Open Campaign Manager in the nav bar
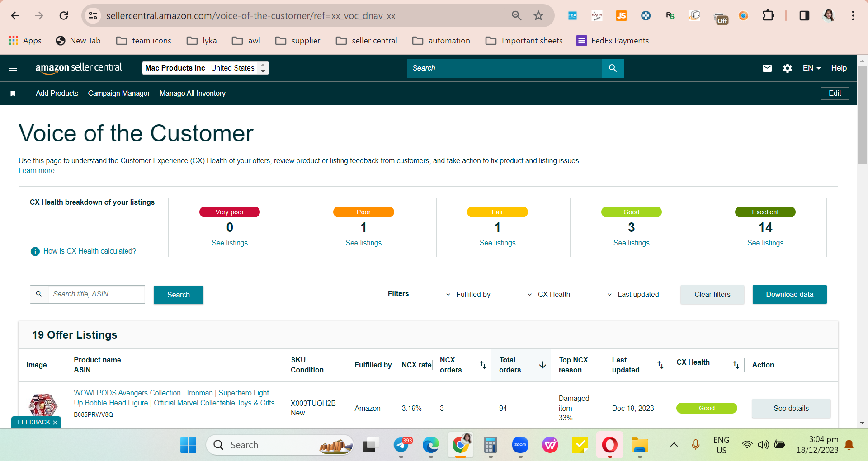Viewport: 868px width, 461px height. 119,94
